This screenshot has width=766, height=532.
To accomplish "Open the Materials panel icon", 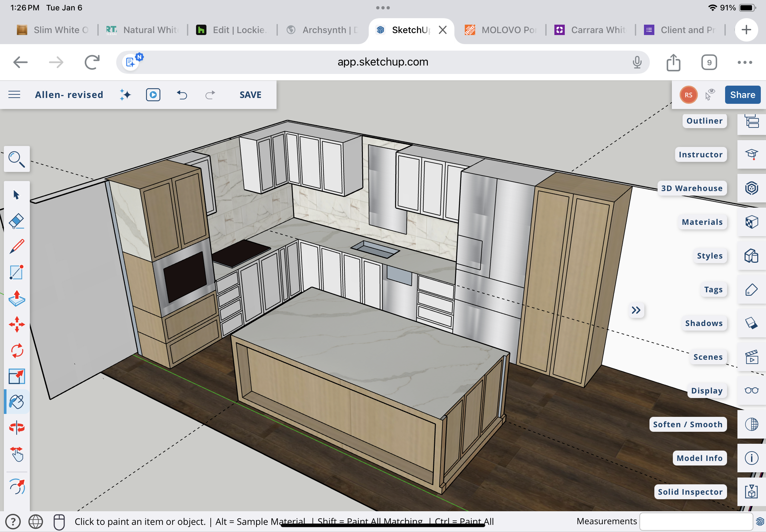I will click(751, 222).
